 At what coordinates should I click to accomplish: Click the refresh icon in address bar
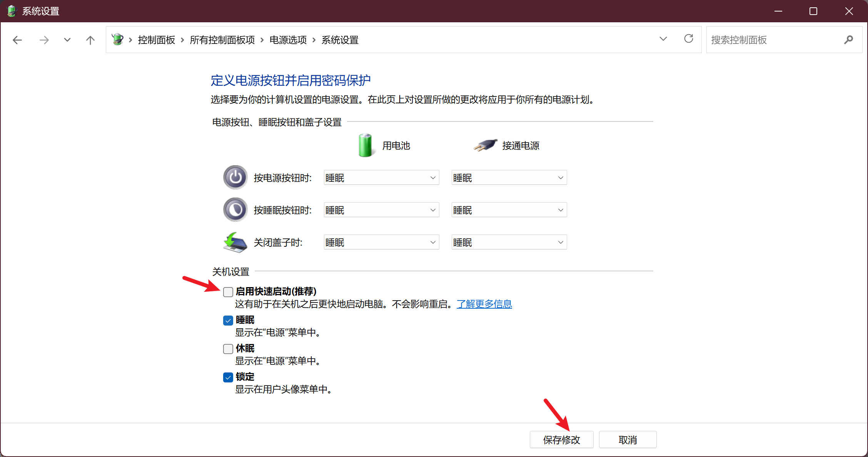coord(688,39)
